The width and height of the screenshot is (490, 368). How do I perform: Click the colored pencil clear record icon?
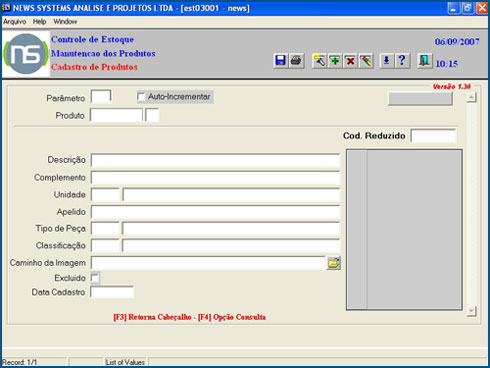pyautogui.click(x=366, y=61)
